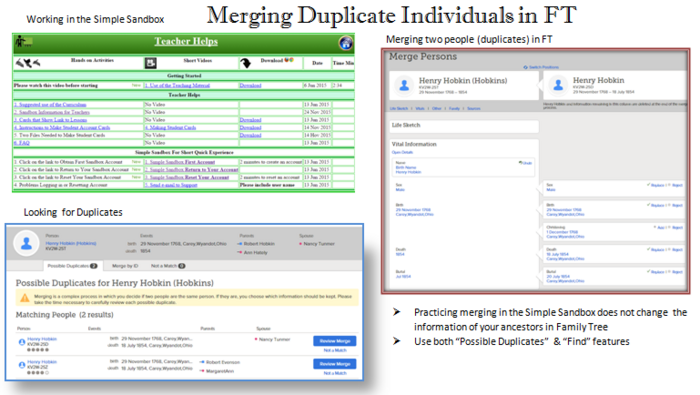
Task: Click Reject in the Sex row
Action: (677, 185)
